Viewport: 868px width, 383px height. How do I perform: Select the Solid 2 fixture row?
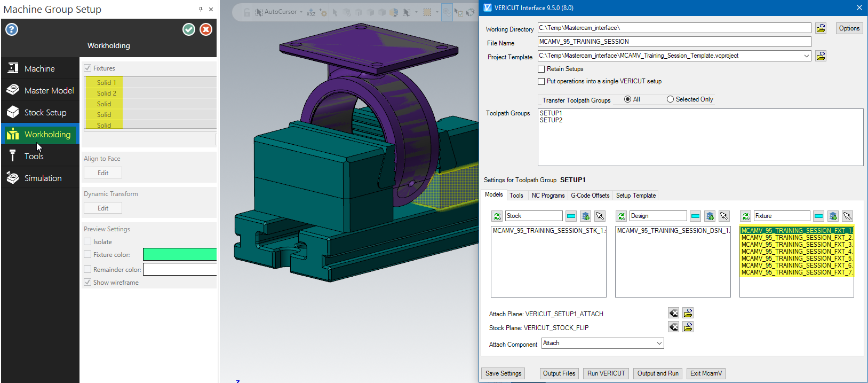point(150,93)
